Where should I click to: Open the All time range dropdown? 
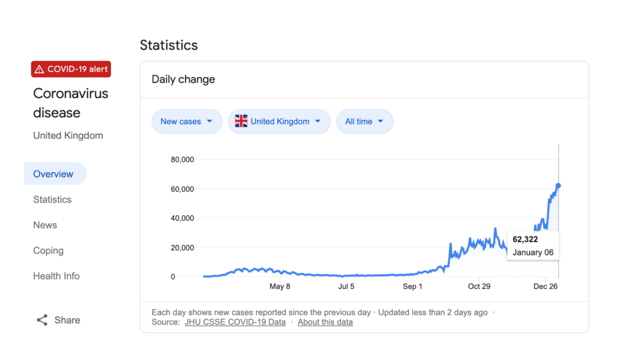(x=365, y=121)
